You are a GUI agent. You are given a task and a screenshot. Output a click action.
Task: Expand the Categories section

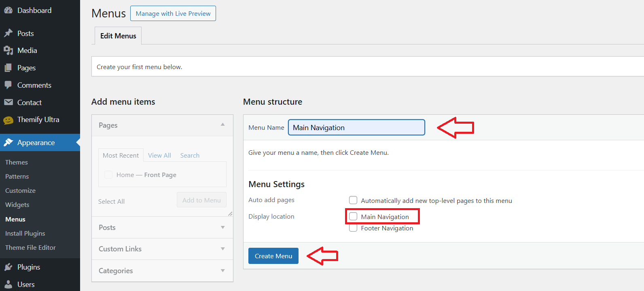[222, 271]
